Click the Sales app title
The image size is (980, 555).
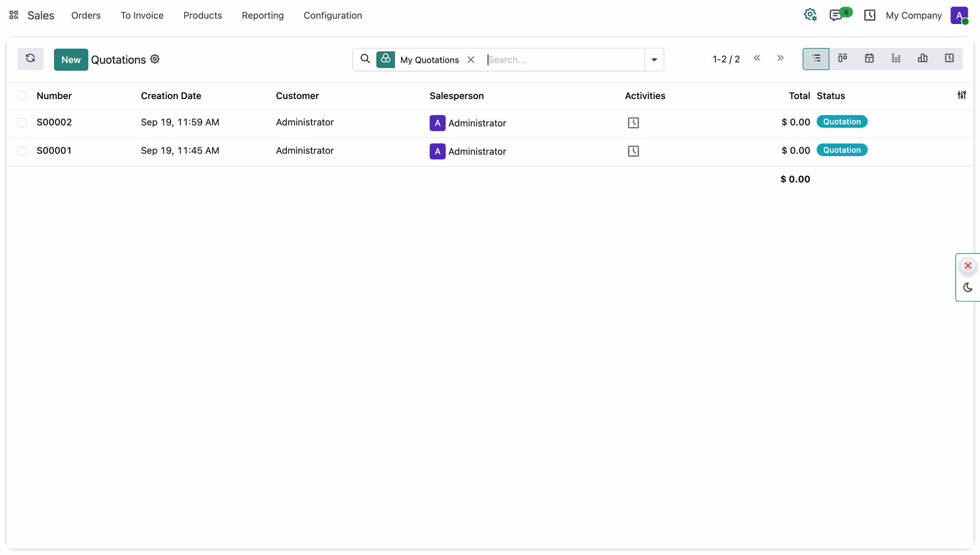pyautogui.click(x=41, y=15)
